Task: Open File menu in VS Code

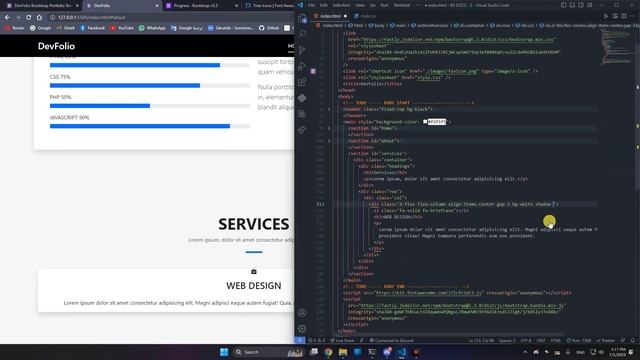Action: 311,5
